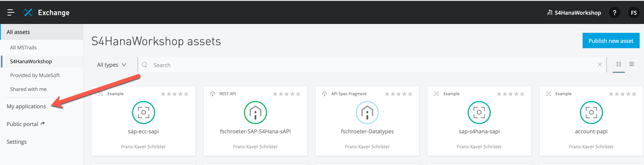Rate account-papi using its stars
The height and width of the screenshot is (165, 644).
pos(622,94)
